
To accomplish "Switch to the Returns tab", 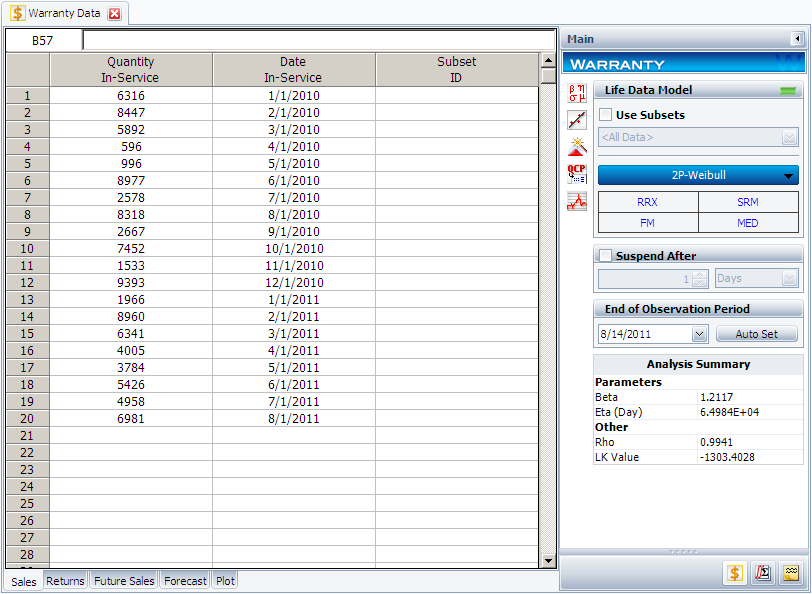I will (65, 581).
